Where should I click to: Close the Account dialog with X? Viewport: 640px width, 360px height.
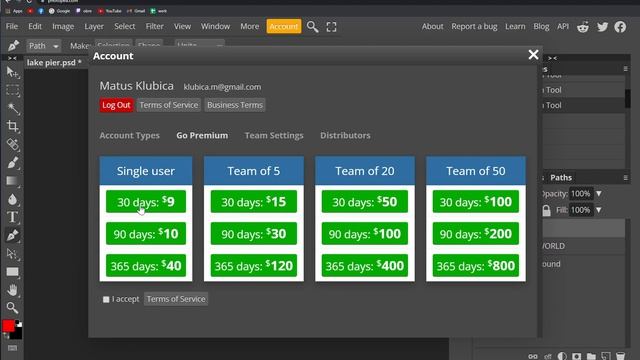point(533,55)
